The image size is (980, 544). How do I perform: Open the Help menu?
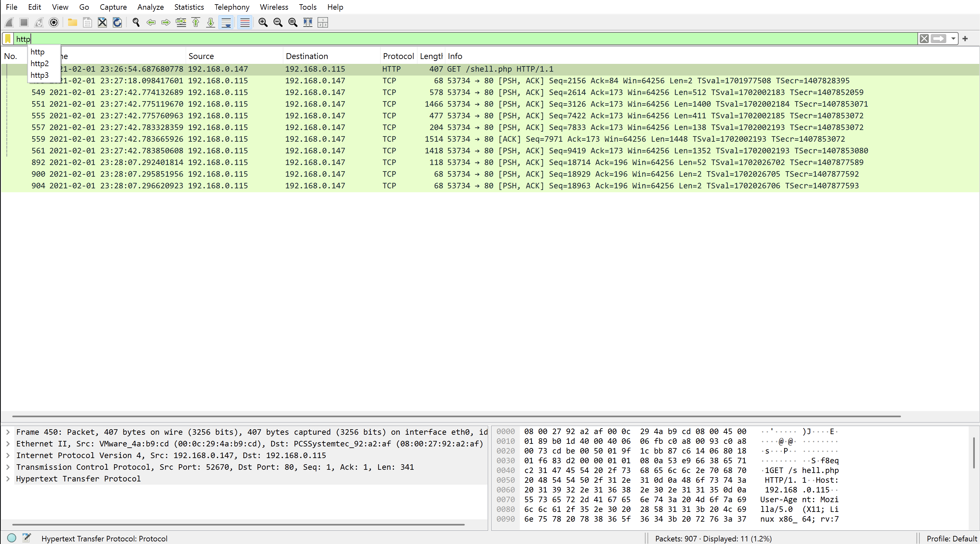pos(335,7)
